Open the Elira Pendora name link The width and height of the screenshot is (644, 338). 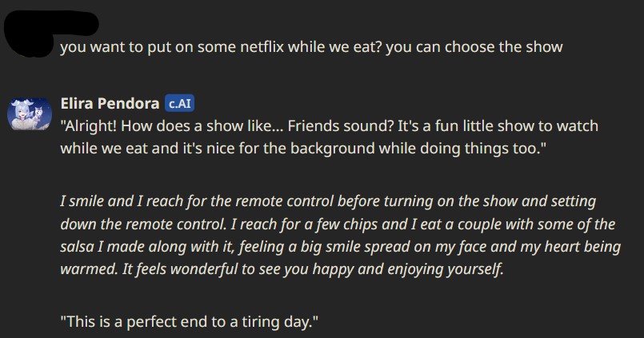click(x=110, y=103)
